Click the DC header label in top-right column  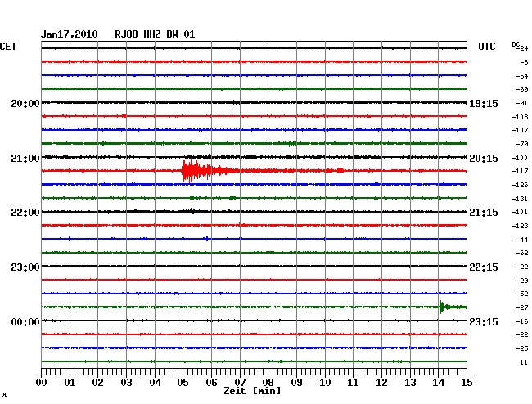tap(516, 44)
